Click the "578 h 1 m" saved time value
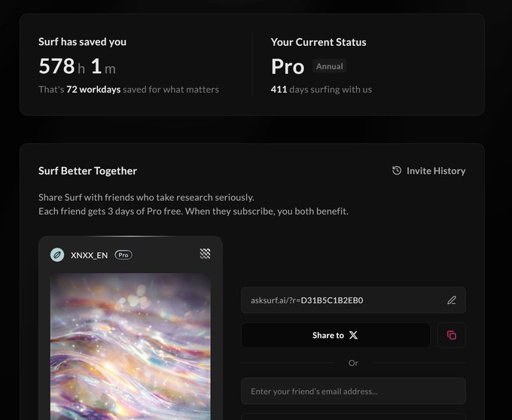Image resolution: width=512 pixels, height=420 pixels. [77, 66]
